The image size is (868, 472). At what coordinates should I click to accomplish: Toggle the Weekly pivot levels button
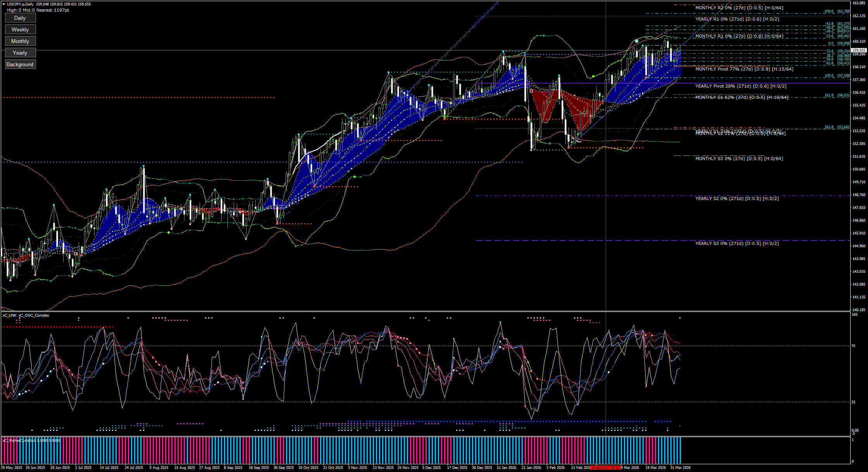(x=20, y=29)
